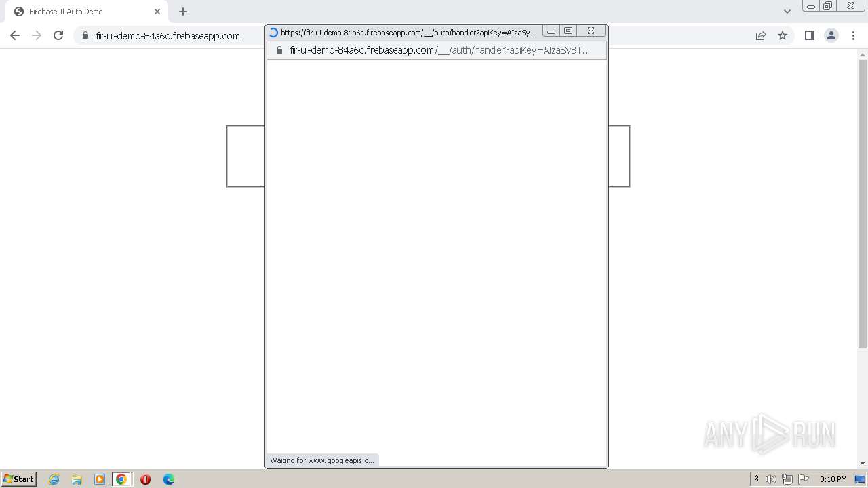Viewport: 868px width, 488px height.
Task: Show hidden tray icons arrow
Action: tap(756, 479)
